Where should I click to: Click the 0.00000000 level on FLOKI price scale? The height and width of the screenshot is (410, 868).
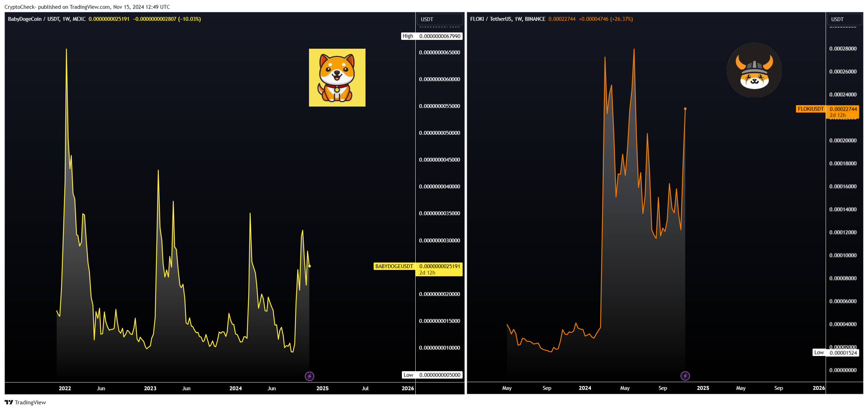pos(843,370)
